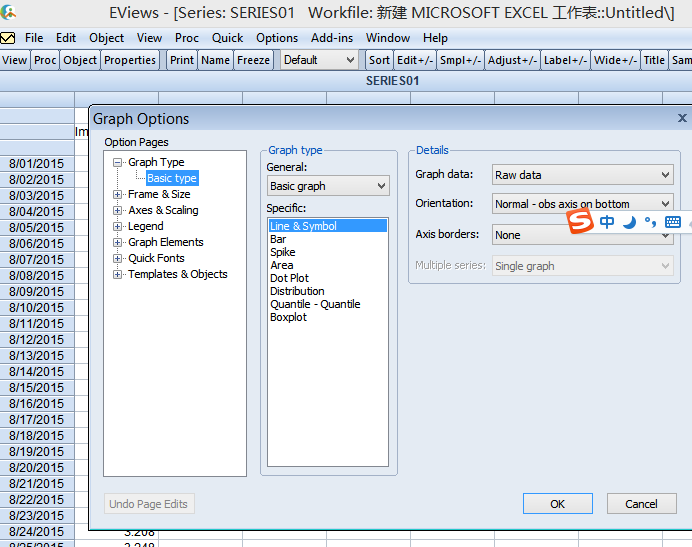Click the series toolbar View button
692x547 pixels.
click(x=15, y=60)
